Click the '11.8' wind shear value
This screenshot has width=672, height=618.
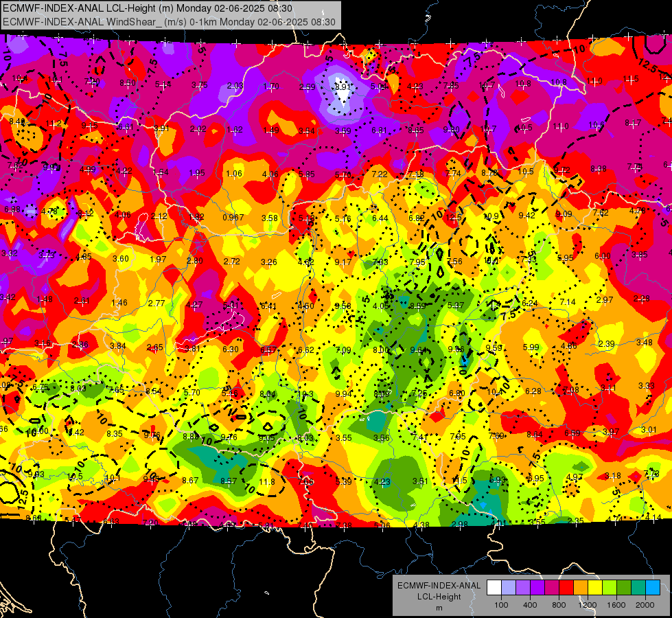coord(266,482)
